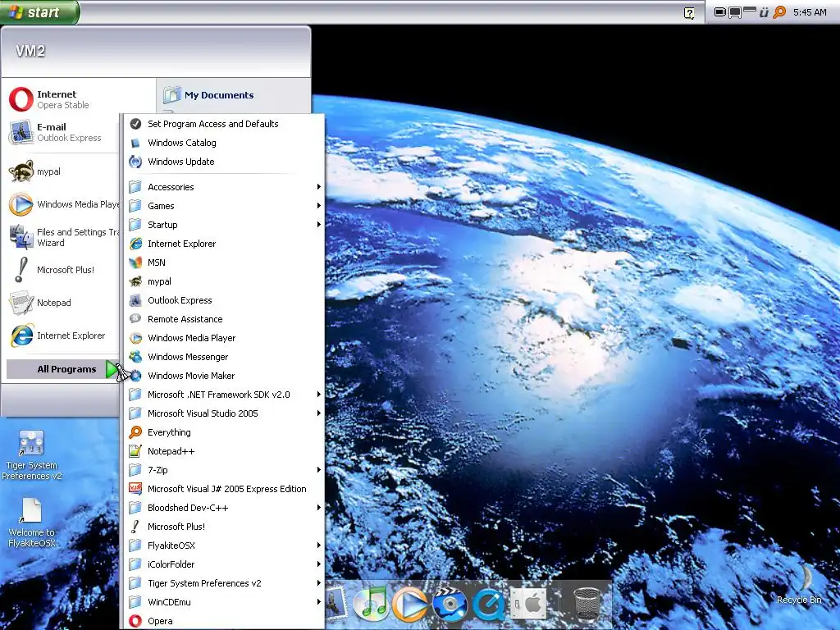Open Windows Catalog

point(223,143)
